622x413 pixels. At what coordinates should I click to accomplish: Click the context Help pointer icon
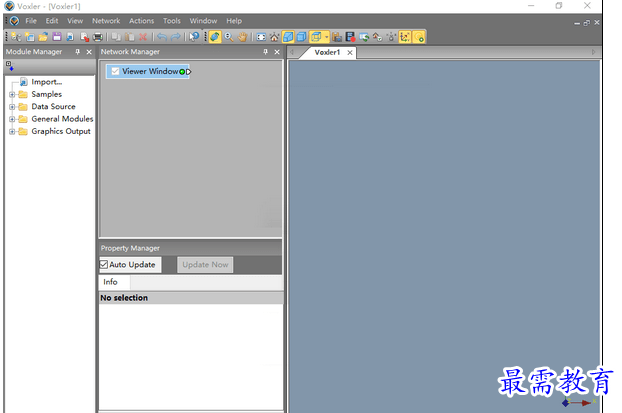click(x=194, y=37)
